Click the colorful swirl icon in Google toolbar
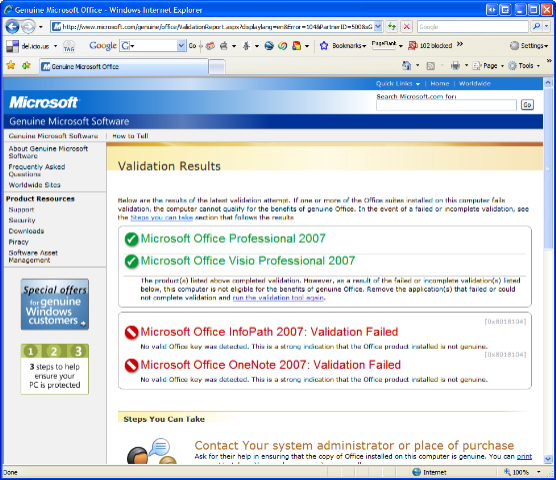 pyautogui.click(x=283, y=46)
